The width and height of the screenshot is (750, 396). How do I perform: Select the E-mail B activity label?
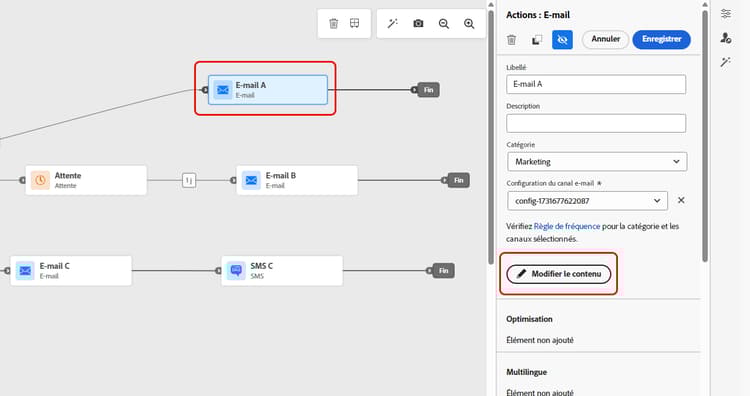(x=281, y=176)
